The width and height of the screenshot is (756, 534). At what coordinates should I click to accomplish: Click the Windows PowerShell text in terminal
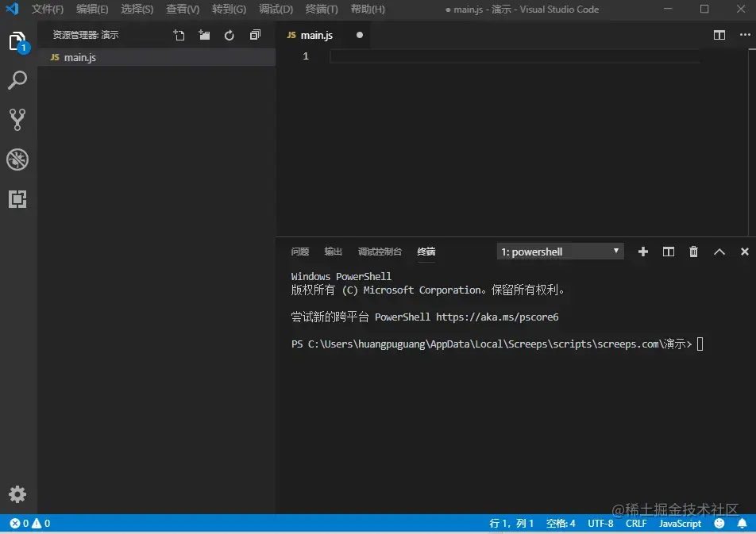(341, 277)
